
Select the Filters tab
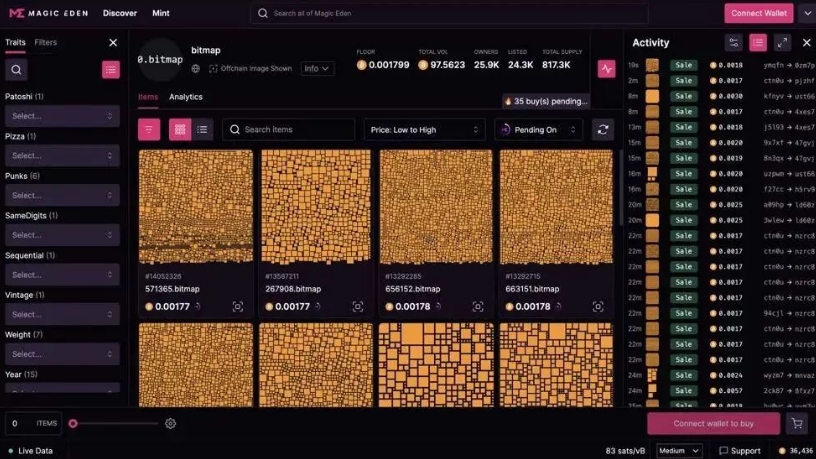pos(46,43)
